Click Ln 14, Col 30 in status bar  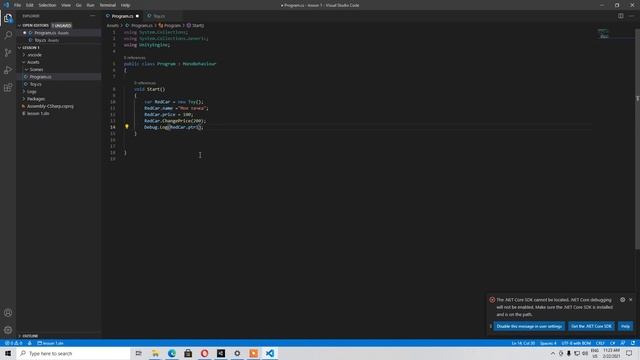pyautogui.click(x=523, y=343)
